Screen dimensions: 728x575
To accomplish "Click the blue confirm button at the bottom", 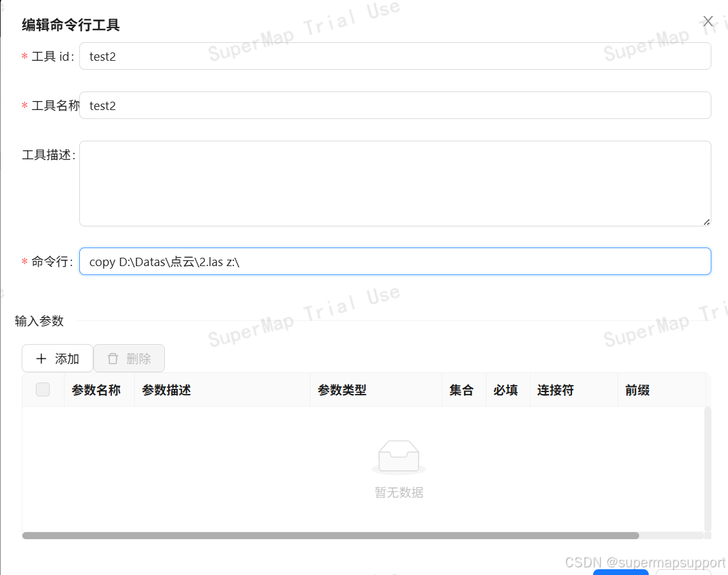I will (621, 572).
